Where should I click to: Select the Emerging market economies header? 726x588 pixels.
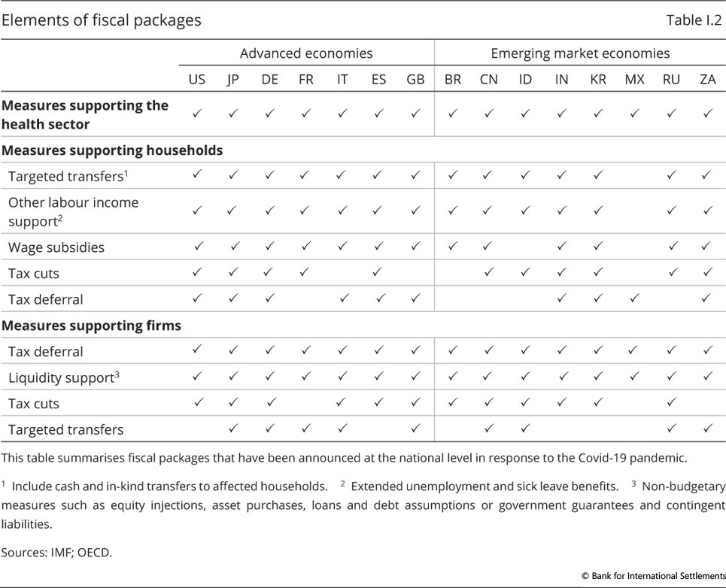(580, 53)
